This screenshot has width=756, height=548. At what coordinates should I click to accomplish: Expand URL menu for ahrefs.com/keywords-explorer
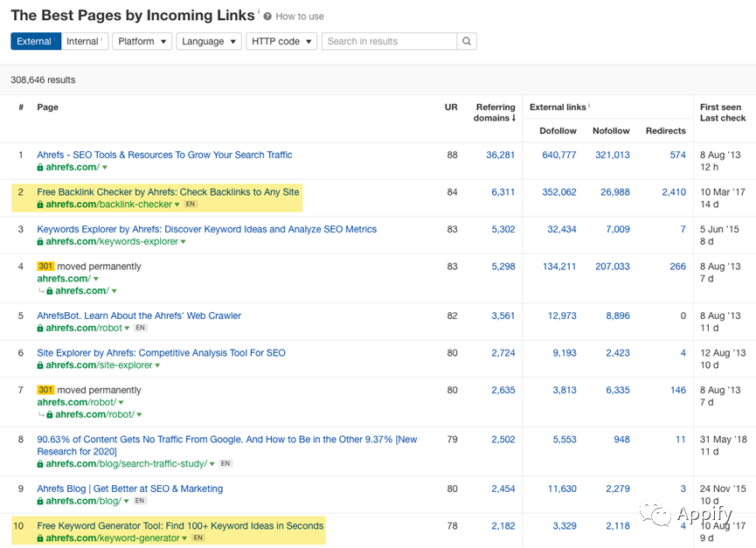click(184, 242)
